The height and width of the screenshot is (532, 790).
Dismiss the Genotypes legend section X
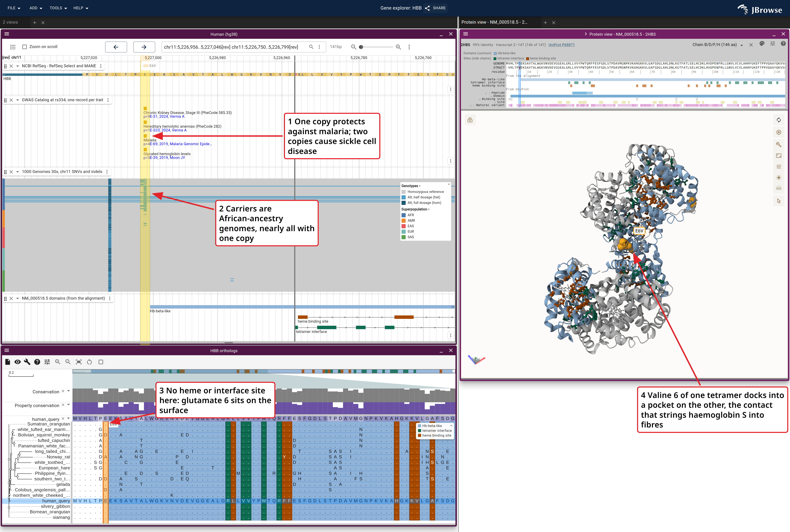pos(420,186)
